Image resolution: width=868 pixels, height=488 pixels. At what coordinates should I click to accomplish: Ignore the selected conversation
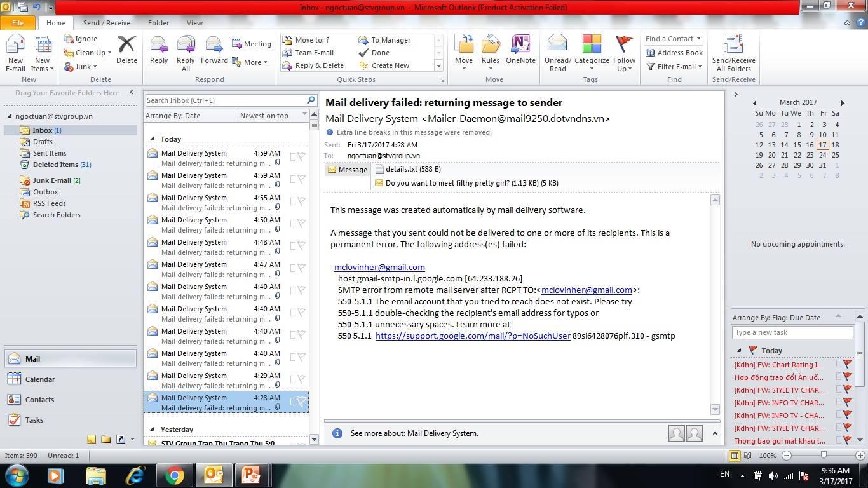tap(81, 39)
